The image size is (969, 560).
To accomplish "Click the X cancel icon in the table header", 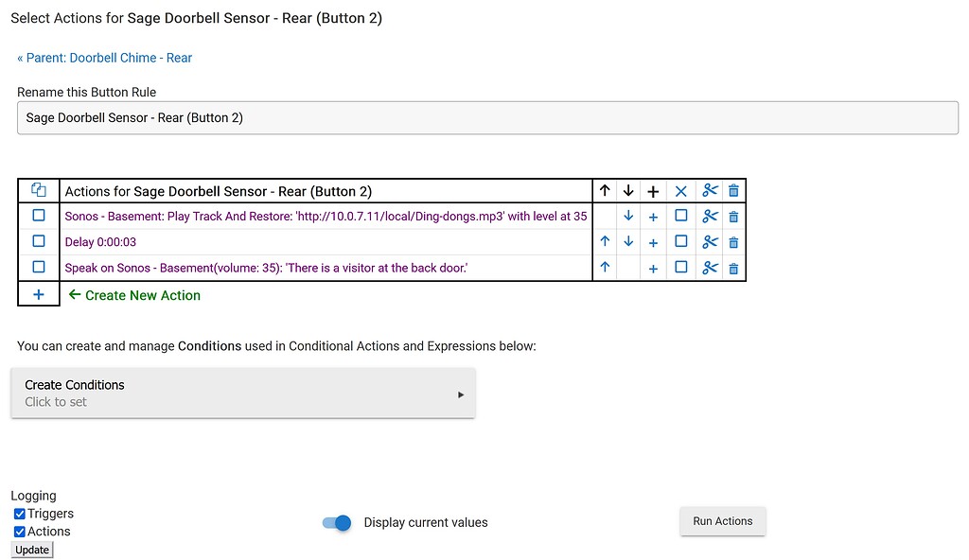I will [680, 190].
